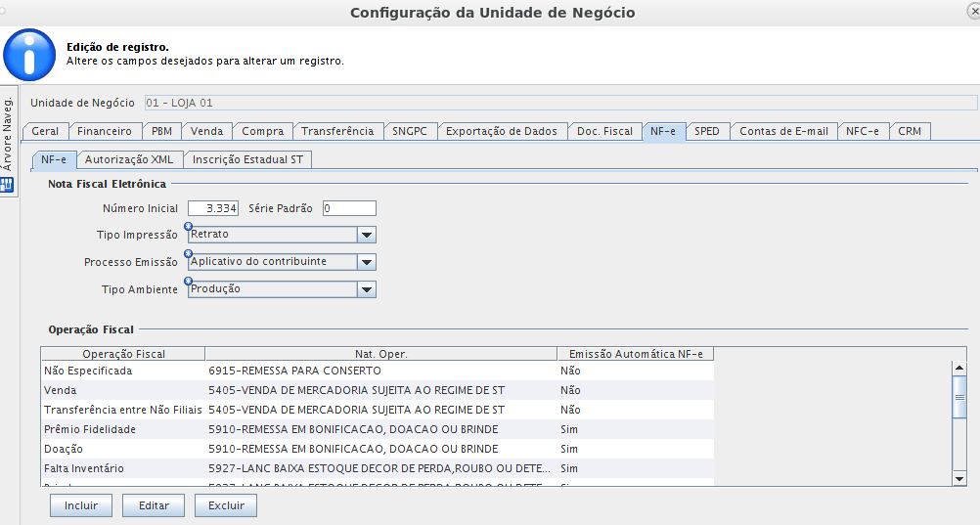
Task: Open the Venda tab
Action: (207, 131)
